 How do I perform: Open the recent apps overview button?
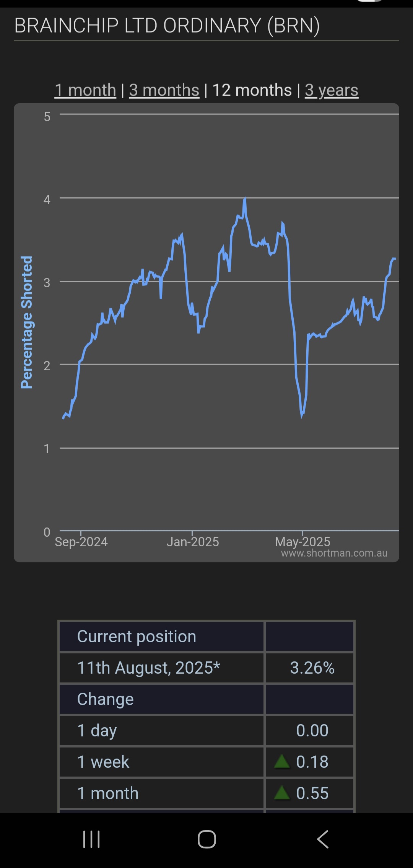91,839
